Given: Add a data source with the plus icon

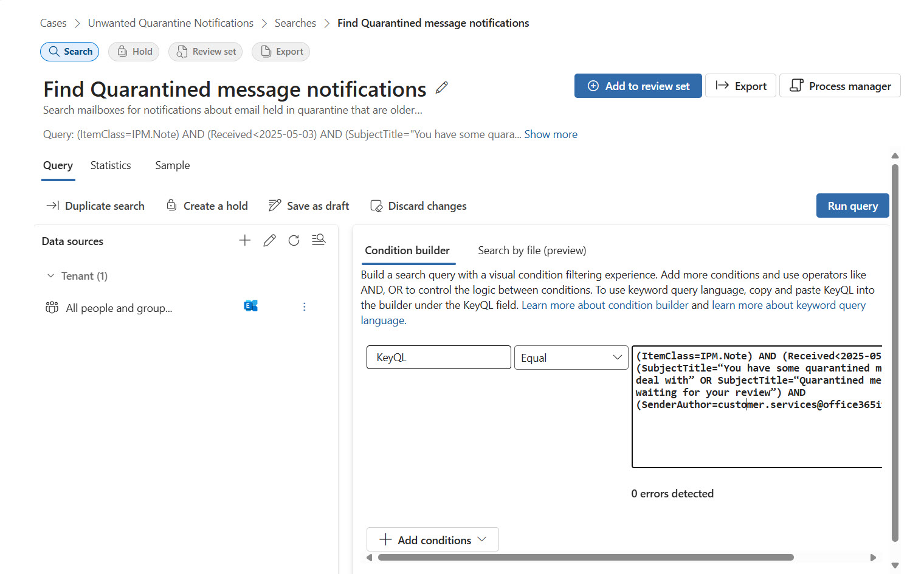Looking at the screenshot, I should pos(245,241).
